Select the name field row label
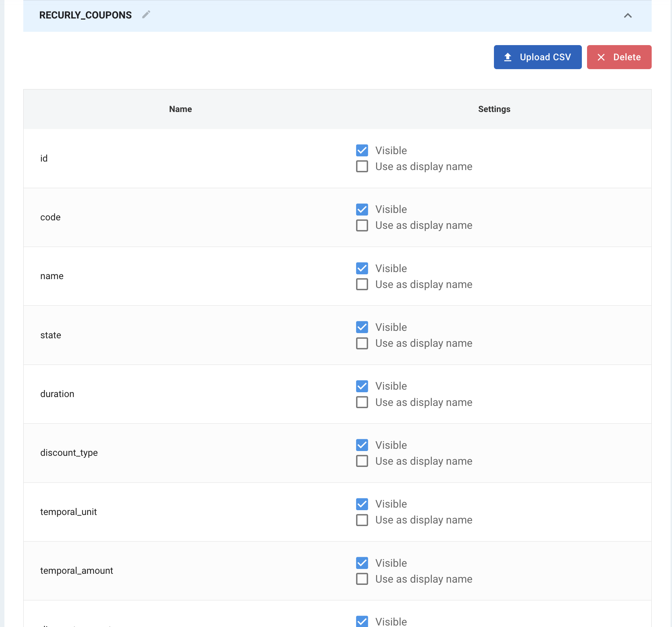This screenshot has width=672, height=627. (52, 276)
